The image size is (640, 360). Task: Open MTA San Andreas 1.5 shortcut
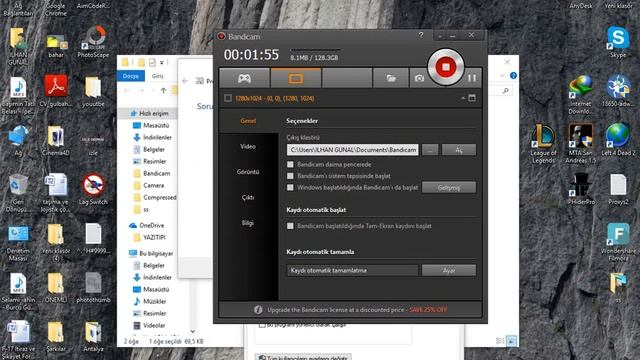[580, 144]
